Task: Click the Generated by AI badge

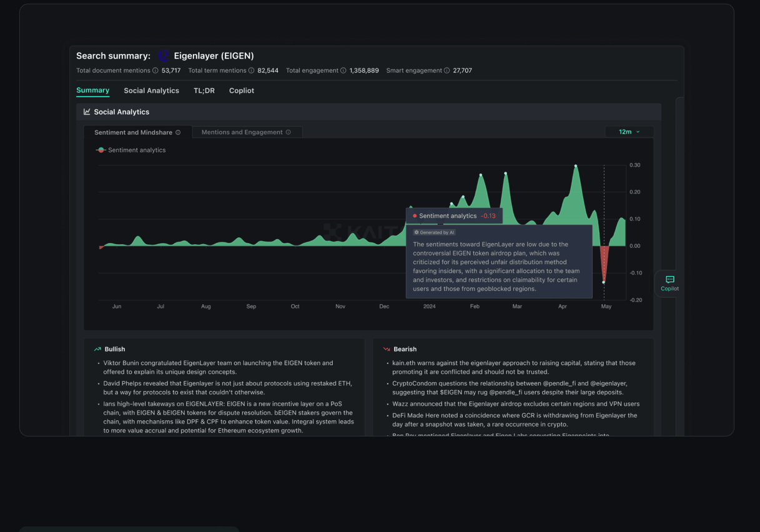Action: click(x=434, y=232)
